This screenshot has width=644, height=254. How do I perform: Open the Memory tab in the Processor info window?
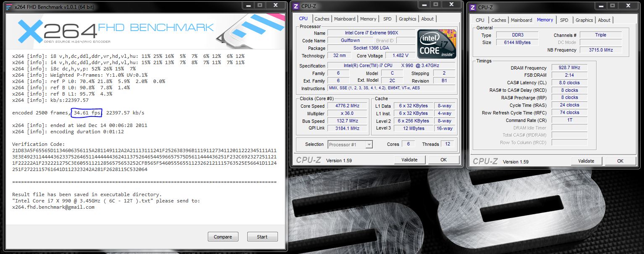[x=368, y=19]
